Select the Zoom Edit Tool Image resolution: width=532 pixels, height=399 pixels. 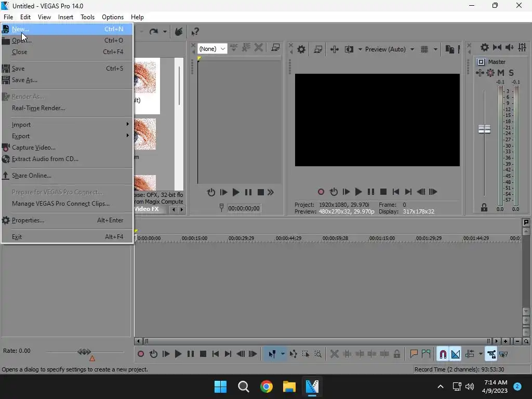[x=318, y=354]
